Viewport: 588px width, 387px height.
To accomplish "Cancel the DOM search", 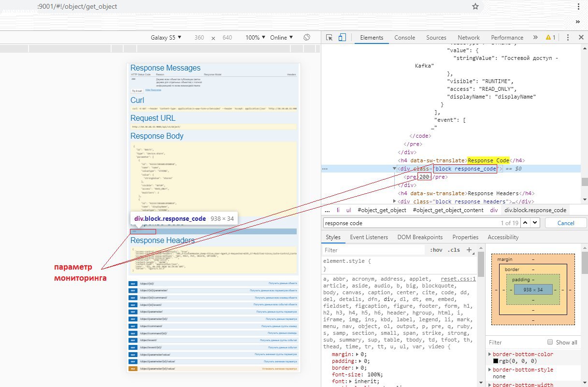I will pos(566,223).
